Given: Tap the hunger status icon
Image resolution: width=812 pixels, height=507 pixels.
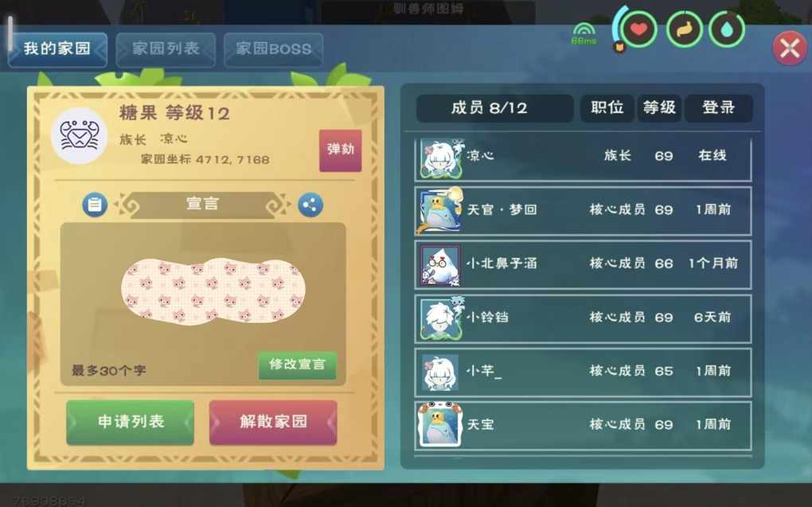Looking at the screenshot, I should click(x=684, y=29).
